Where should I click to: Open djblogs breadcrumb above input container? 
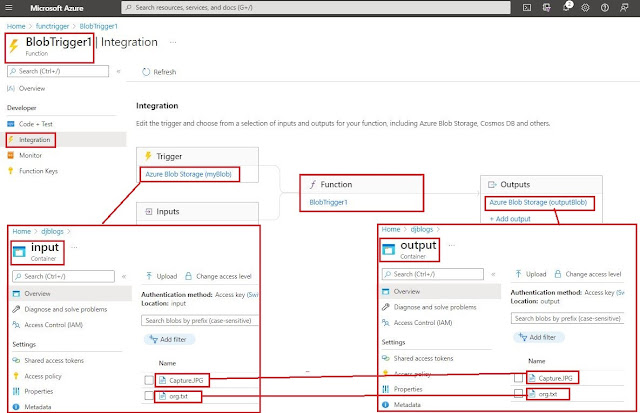(52, 231)
